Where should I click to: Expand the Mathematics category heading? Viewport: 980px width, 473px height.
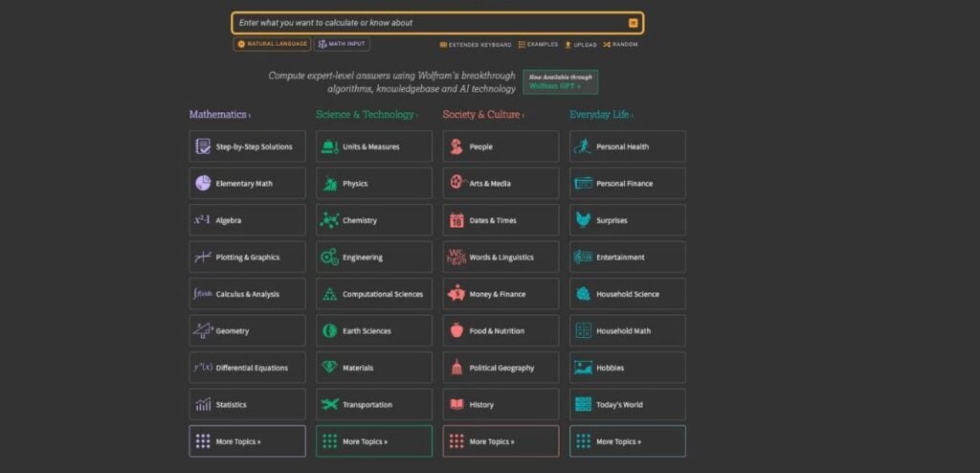(x=220, y=115)
